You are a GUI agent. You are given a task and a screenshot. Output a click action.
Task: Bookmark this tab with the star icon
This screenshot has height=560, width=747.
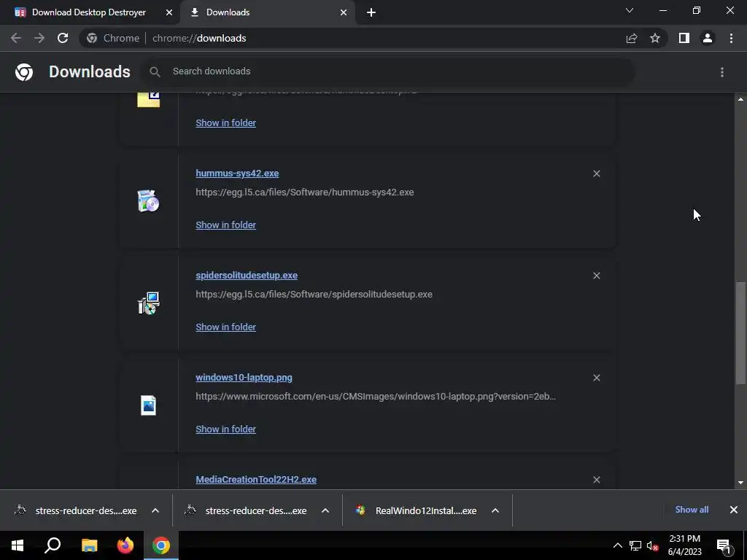655,38
